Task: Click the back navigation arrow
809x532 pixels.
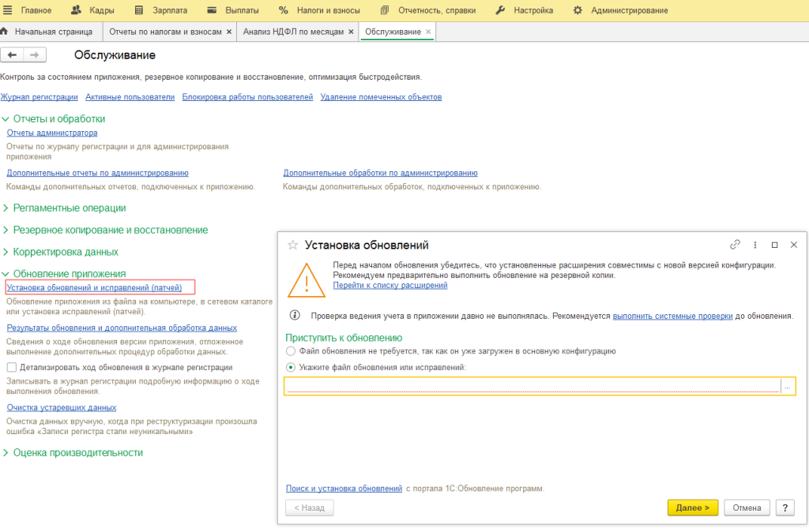Action: click(x=13, y=54)
